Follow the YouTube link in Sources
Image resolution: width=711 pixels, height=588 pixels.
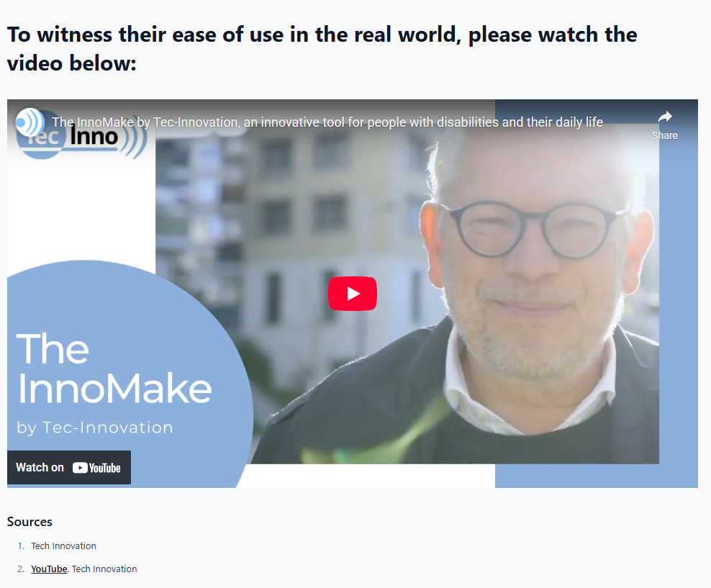click(x=49, y=569)
